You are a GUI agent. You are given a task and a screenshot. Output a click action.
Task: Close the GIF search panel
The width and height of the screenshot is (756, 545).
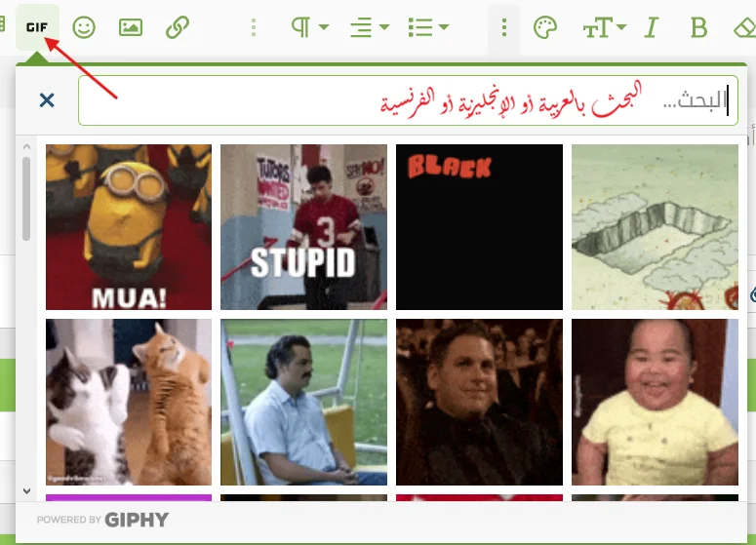pos(47,100)
